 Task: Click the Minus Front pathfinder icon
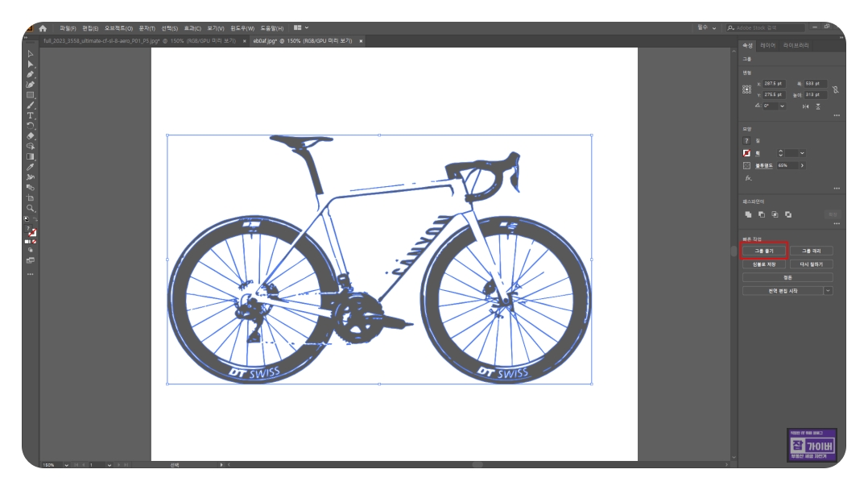coord(762,214)
